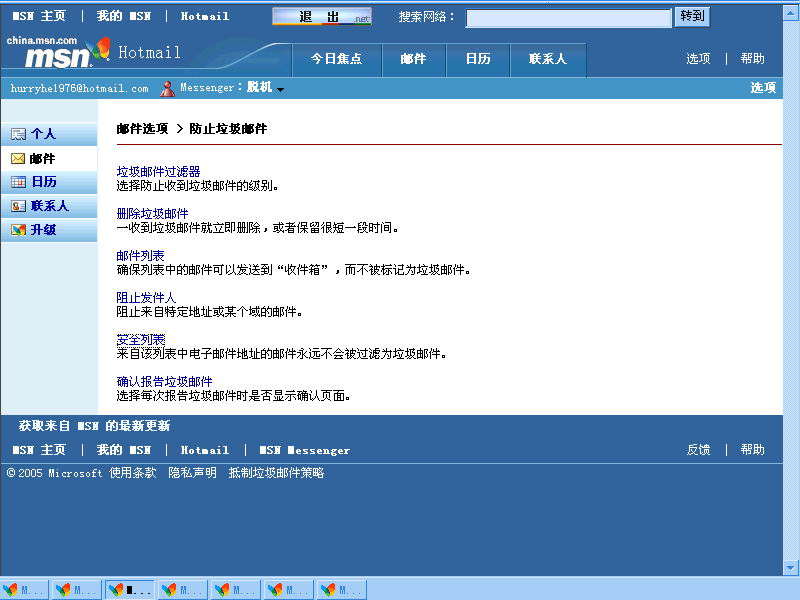This screenshot has height=600, width=800.
Task: Open the 安全列表 link
Action: pyautogui.click(x=140, y=339)
